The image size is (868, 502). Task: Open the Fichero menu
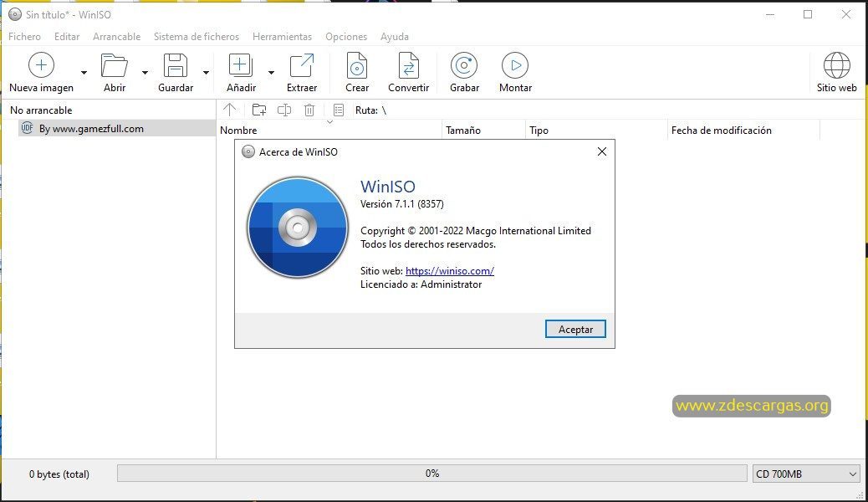[x=24, y=37]
